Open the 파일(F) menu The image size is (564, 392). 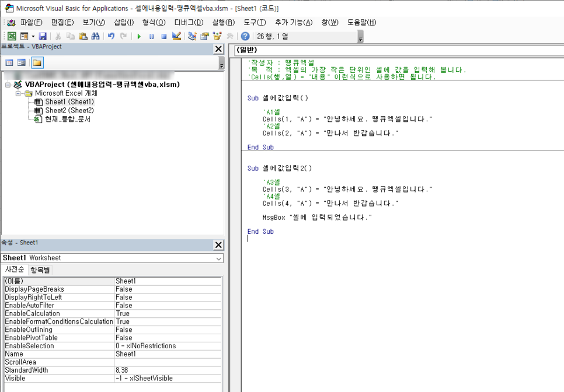pyautogui.click(x=32, y=23)
